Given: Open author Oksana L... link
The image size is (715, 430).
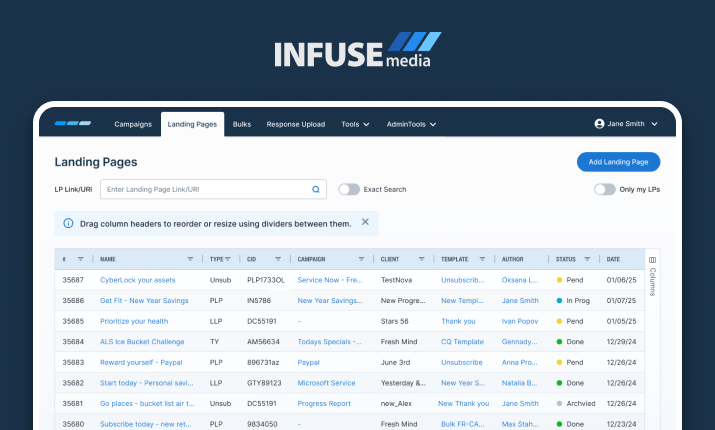Looking at the screenshot, I should (520, 280).
